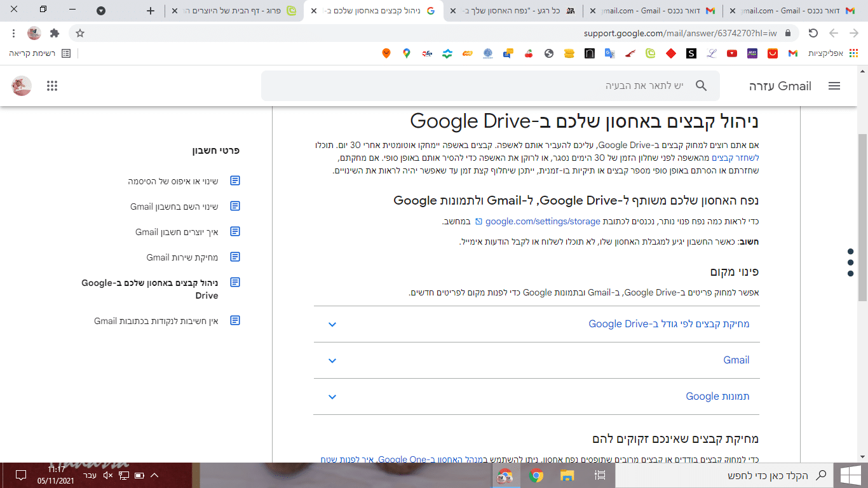
Task: Focus the יש לתאר את הבעיה search field
Action: tap(491, 86)
